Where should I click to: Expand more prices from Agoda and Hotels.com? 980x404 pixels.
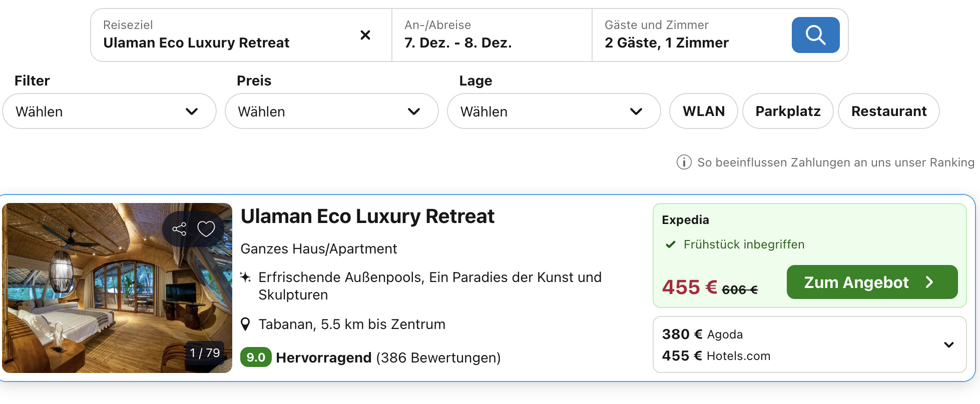948,344
